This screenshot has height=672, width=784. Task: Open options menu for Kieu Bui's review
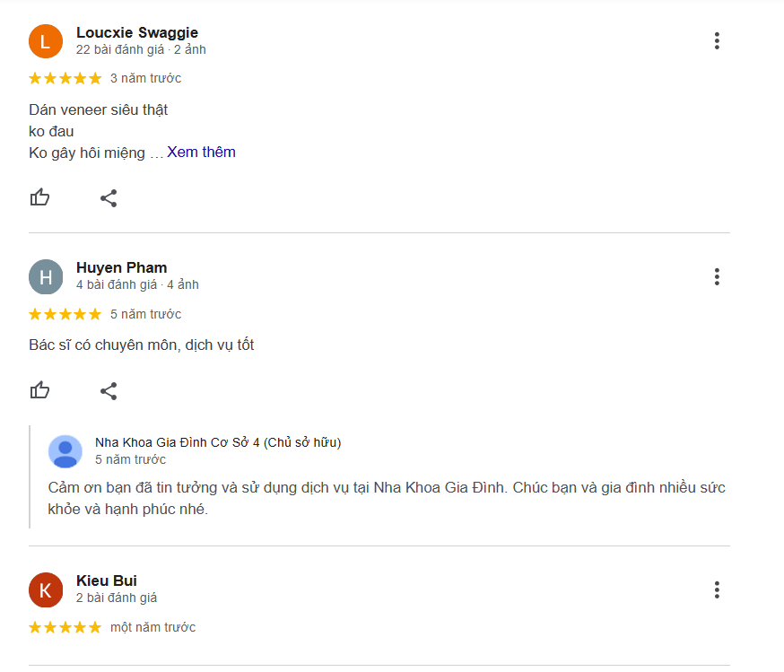[716, 590]
